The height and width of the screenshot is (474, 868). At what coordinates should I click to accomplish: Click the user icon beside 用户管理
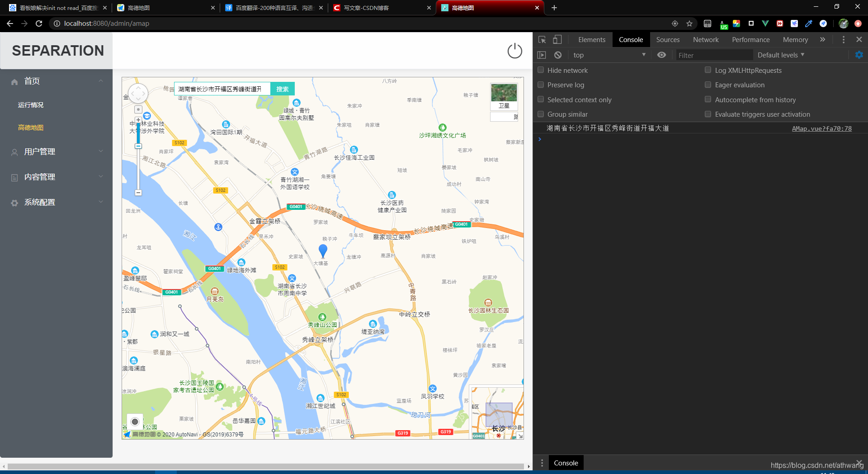pyautogui.click(x=14, y=152)
